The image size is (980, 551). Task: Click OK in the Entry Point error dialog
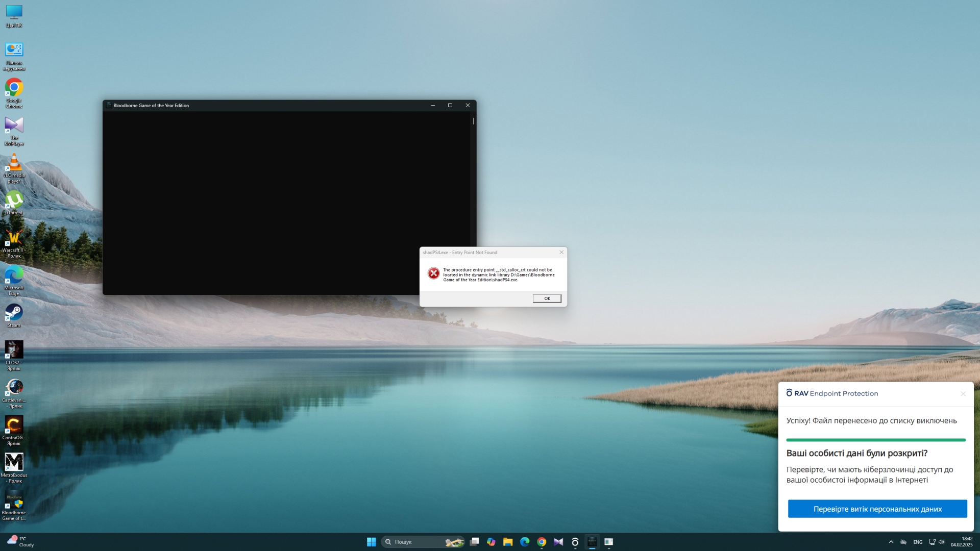click(547, 298)
